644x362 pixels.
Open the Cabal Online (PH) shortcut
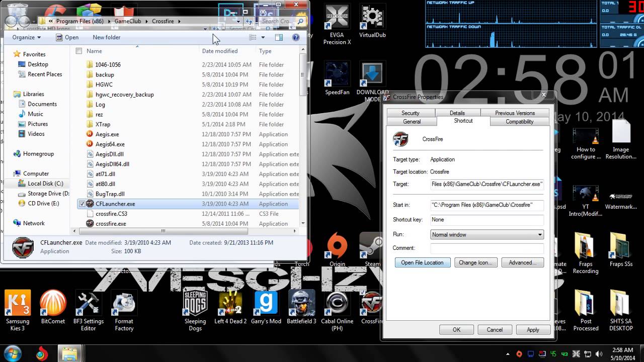point(337,310)
